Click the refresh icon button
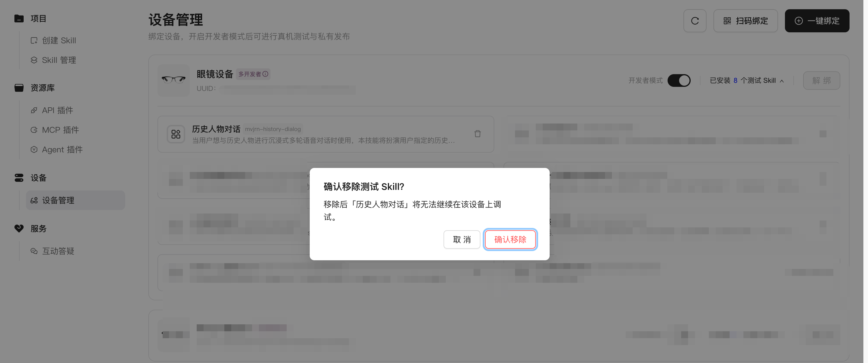 click(695, 21)
